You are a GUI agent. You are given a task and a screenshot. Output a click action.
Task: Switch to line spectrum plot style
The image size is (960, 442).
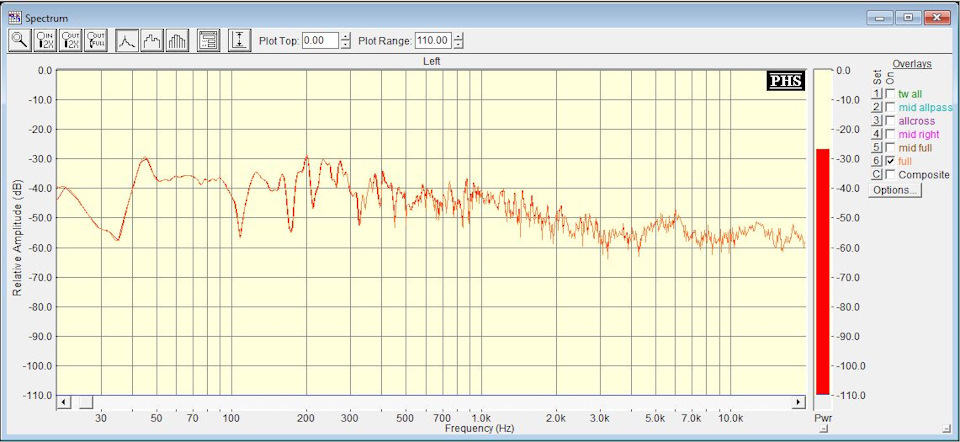127,40
